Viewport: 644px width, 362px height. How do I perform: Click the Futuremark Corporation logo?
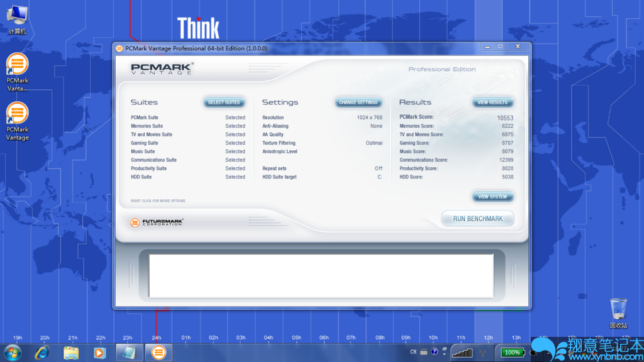point(157,222)
